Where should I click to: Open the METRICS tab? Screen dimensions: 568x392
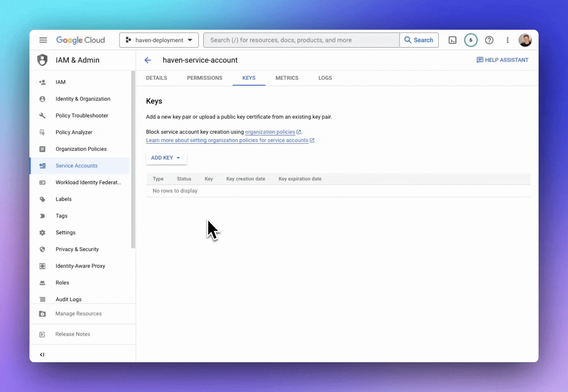coord(287,78)
